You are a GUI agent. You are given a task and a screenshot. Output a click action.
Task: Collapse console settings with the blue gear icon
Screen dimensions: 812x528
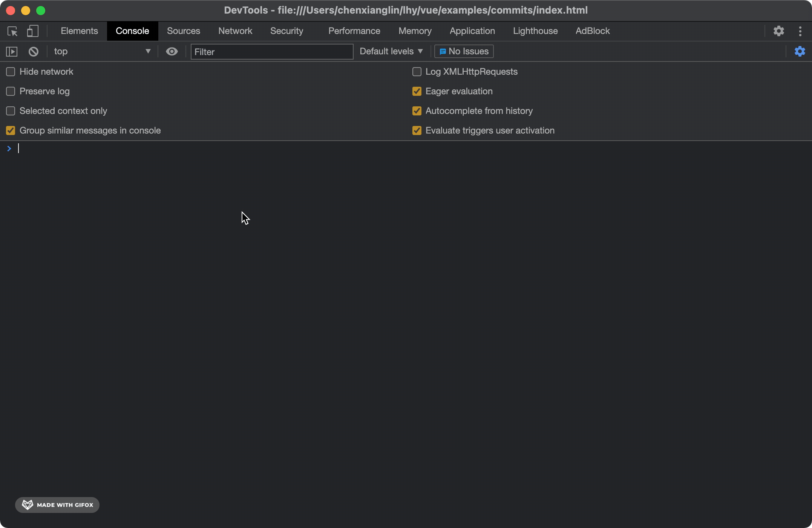pyautogui.click(x=800, y=51)
